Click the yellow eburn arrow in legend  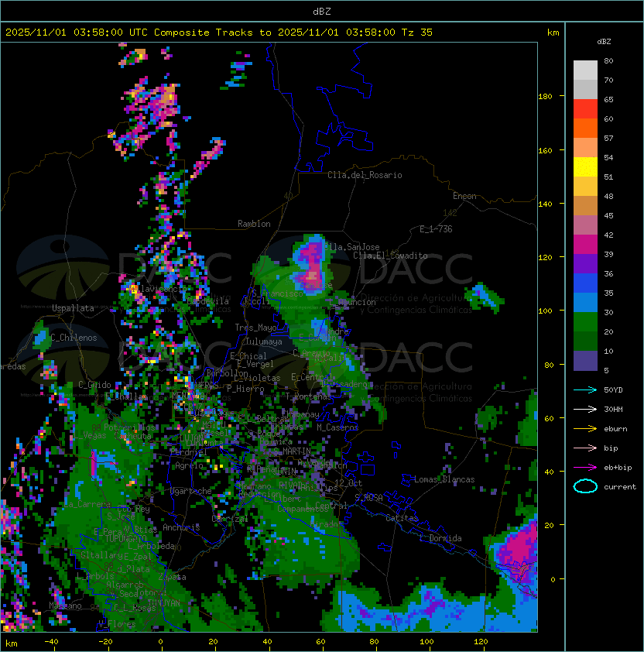[x=585, y=429]
